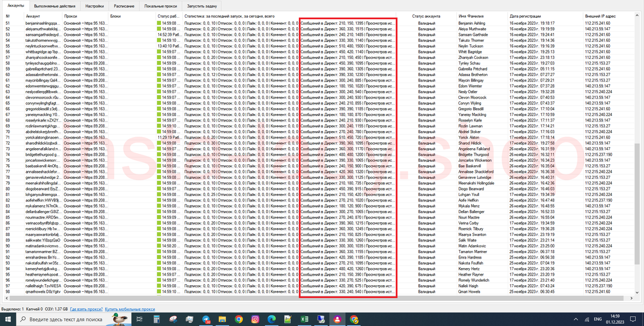Image resolution: width=644 pixels, height=326 pixels.
Task: Open the Выполняемые действия tab
Action: [x=54, y=6]
